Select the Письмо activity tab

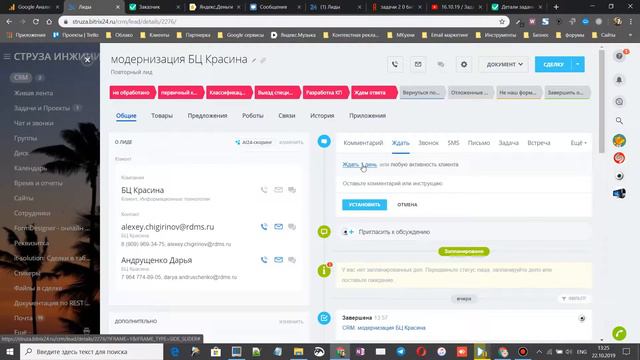click(x=479, y=143)
